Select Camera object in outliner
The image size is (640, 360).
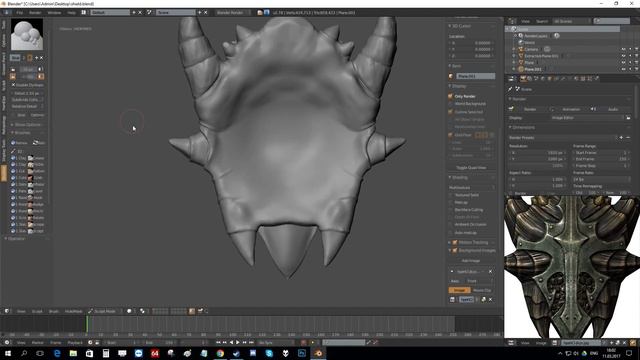tap(531, 49)
